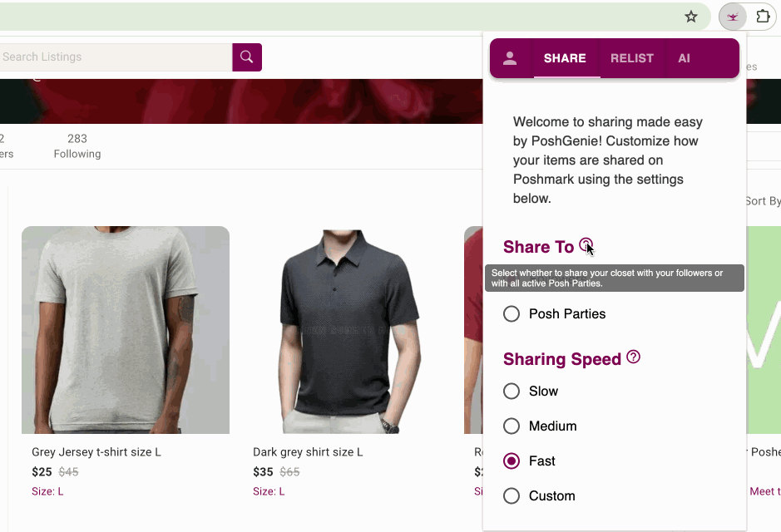
Task: Open the browser extensions puzzle icon
Action: click(763, 17)
